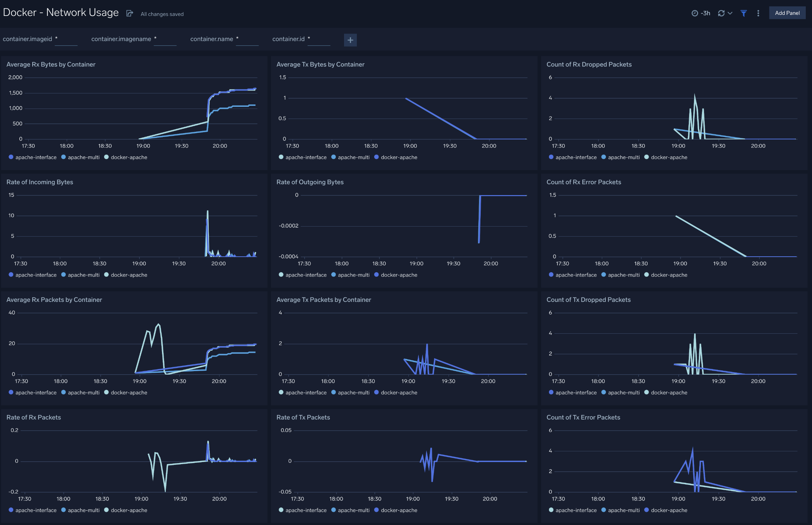Toggle apache-interface in Count of Rx Dropped Packets
This screenshot has width=812, height=525.
click(x=576, y=157)
